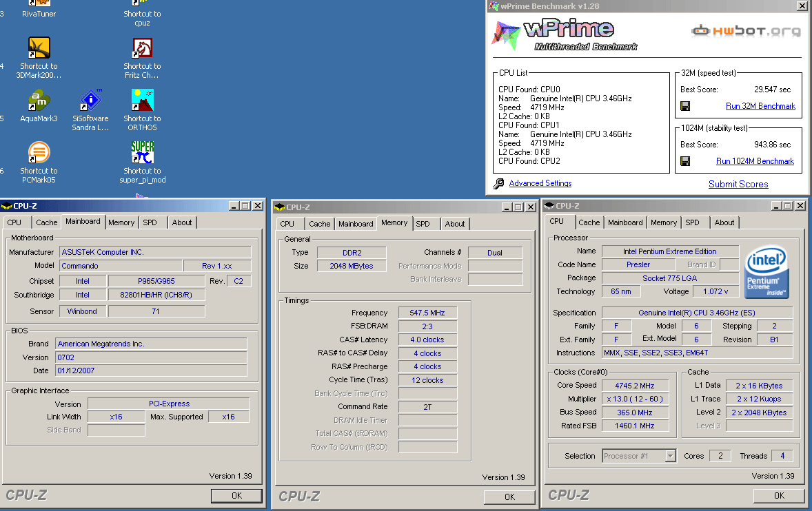Click the Submit Scores link
Screen dimensions: 812x511
click(738, 184)
